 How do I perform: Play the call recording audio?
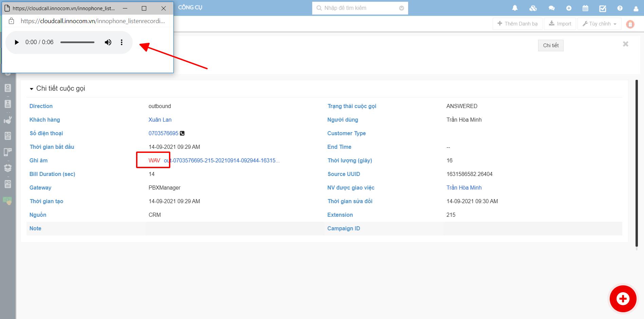pyautogui.click(x=16, y=42)
